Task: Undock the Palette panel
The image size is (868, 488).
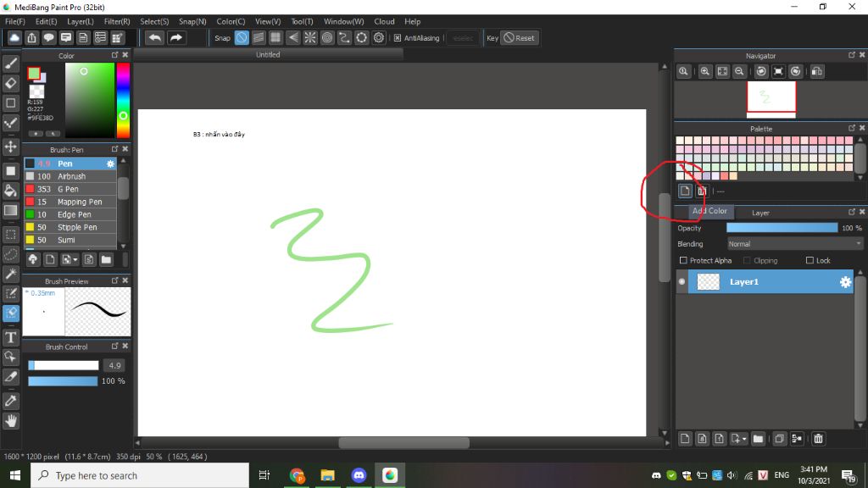Action: pos(851,128)
